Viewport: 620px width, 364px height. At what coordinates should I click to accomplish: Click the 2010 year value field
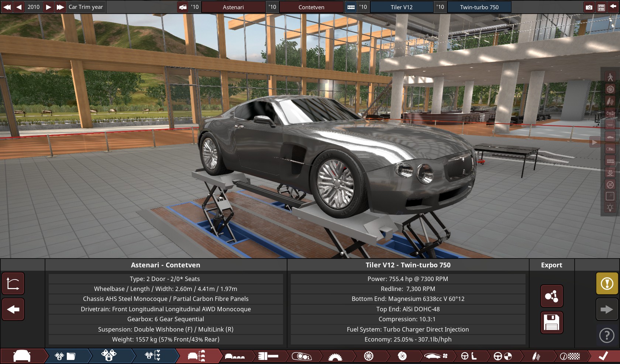coord(34,7)
